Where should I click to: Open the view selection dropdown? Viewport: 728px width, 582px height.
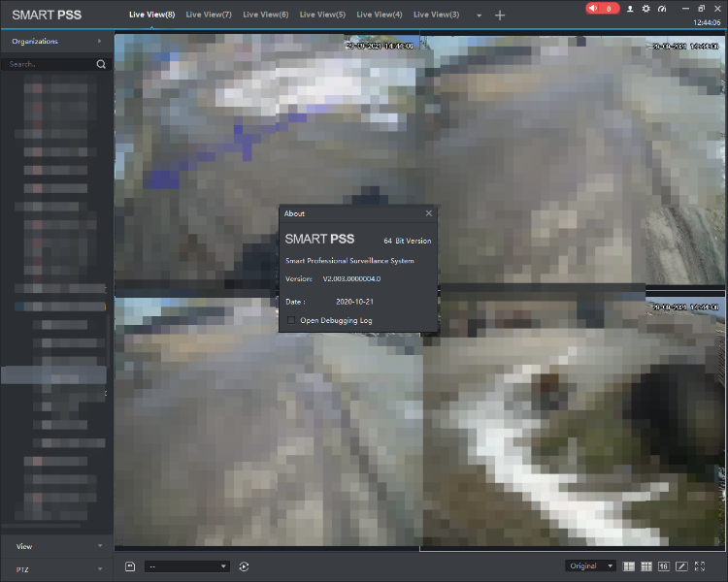(187, 566)
